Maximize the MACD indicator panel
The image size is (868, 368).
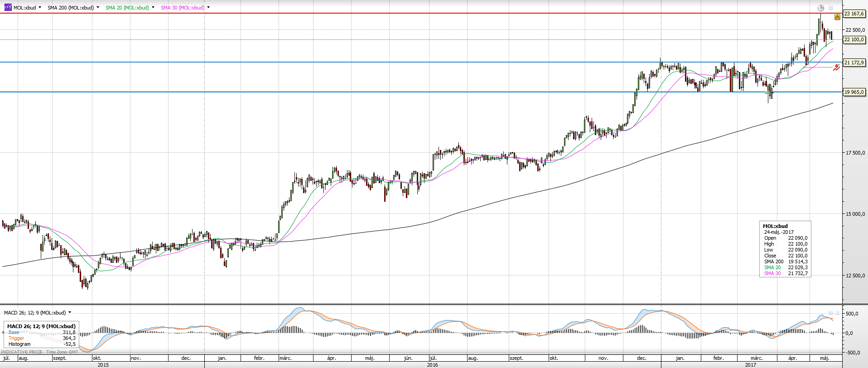click(831, 313)
